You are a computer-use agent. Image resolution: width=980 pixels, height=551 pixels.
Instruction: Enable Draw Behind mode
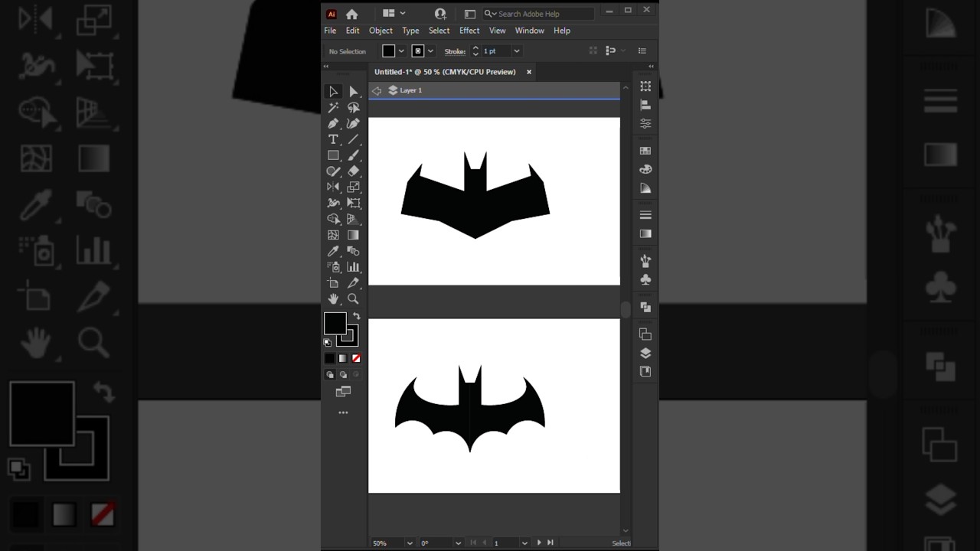[x=343, y=375]
